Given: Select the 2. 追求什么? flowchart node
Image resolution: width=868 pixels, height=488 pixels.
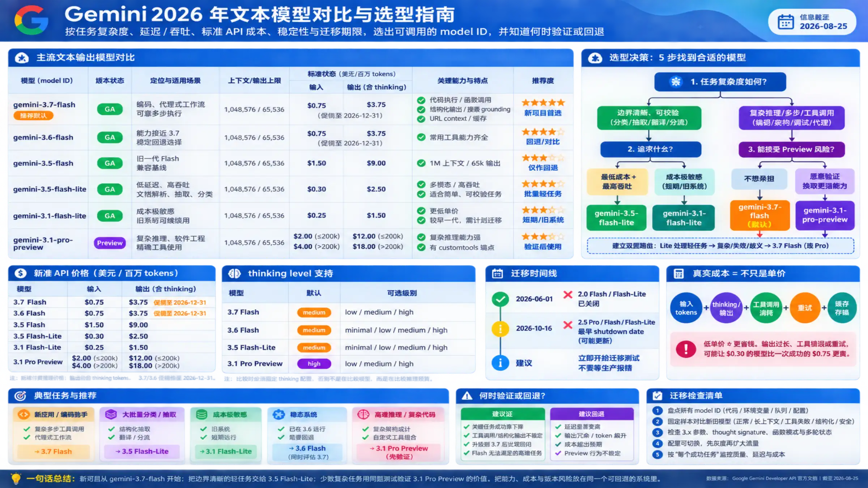Looking at the screenshot, I should 651,149.
